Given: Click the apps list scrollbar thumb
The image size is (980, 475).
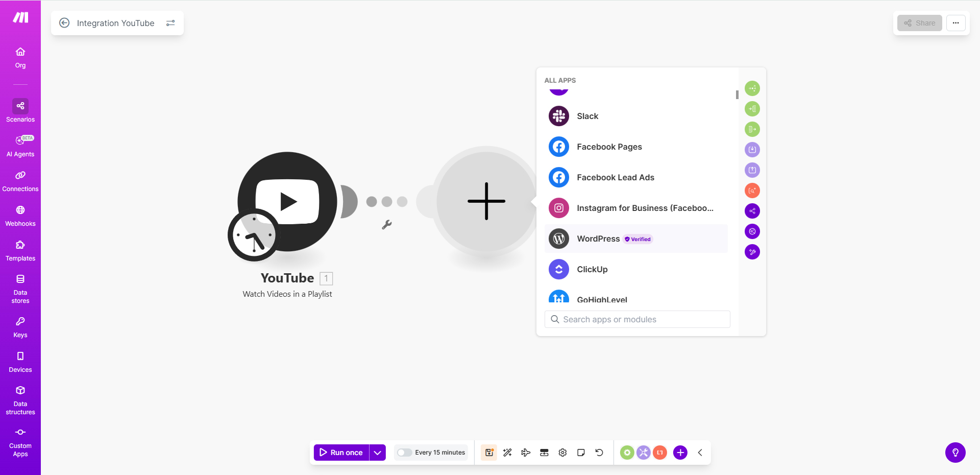Looking at the screenshot, I should tap(737, 95).
